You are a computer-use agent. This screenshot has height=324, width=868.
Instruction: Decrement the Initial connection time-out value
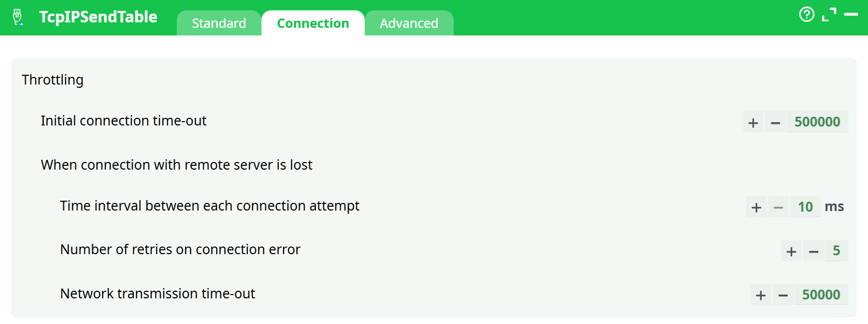click(x=775, y=122)
